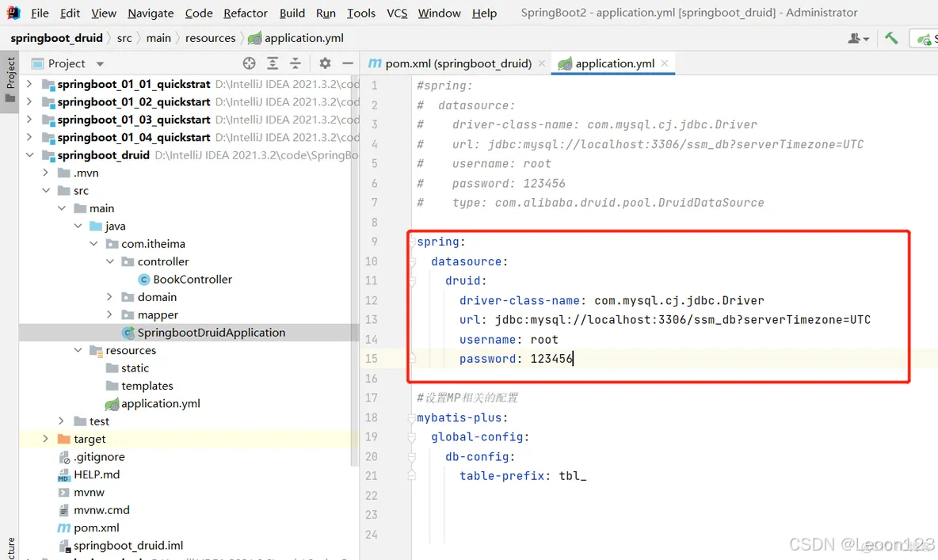
Task: Open the Project view type dropdown
Action: [100, 63]
